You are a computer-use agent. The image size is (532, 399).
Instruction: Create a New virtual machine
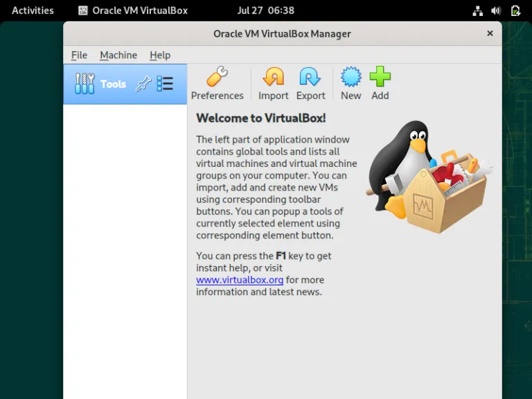[x=351, y=83]
